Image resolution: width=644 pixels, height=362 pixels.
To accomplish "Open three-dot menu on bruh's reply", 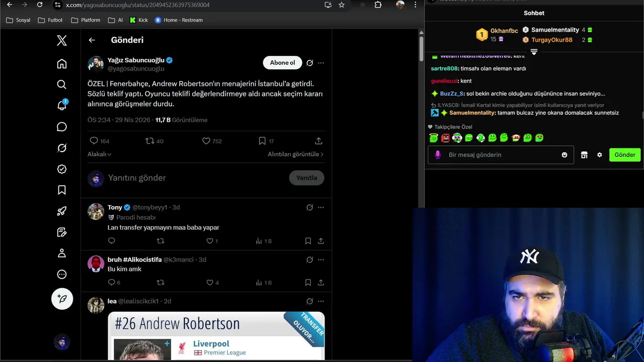I will click(321, 259).
